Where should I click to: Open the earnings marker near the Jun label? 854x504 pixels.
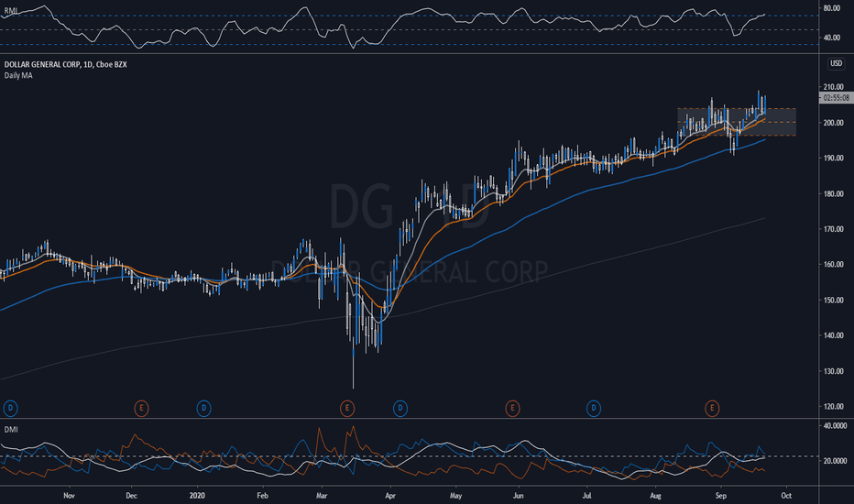pos(512,408)
